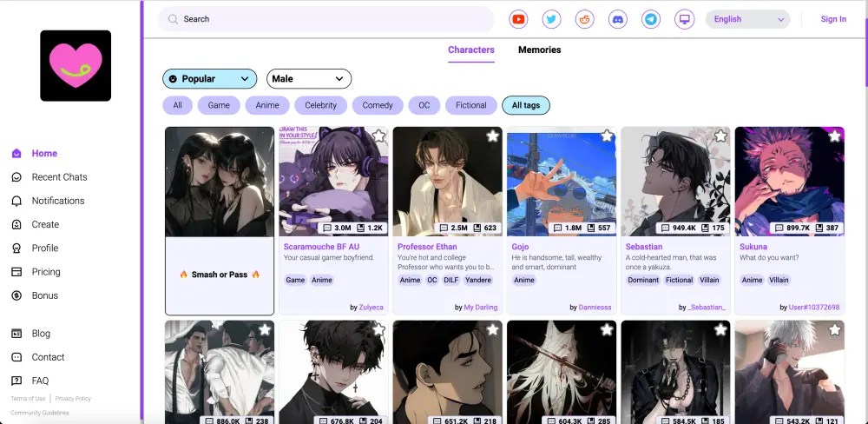This screenshot has height=424, width=868.
Task: Favorite Scaramouche BF AU with star
Action: click(378, 136)
